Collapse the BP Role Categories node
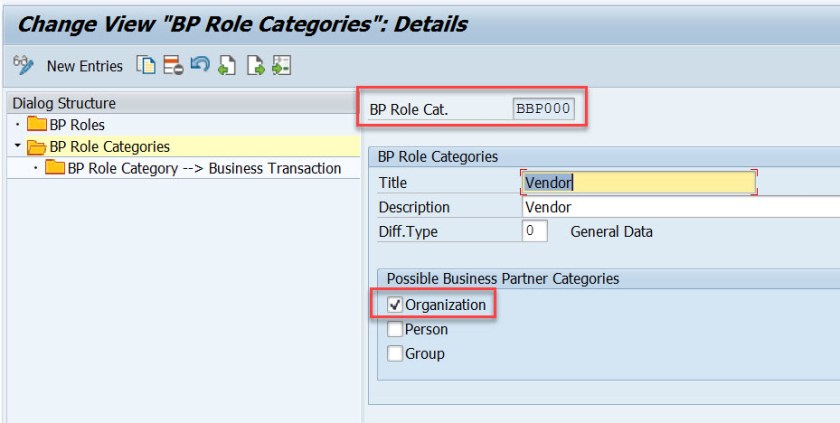 click(19, 147)
